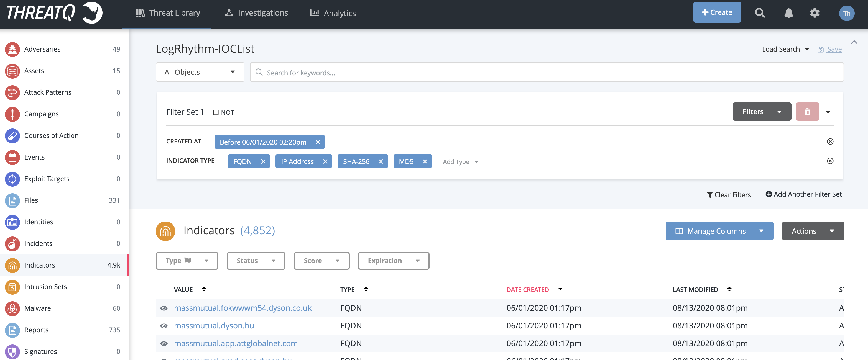This screenshot has height=360, width=868.
Task: Open the search magnifier in top bar
Action: point(759,13)
